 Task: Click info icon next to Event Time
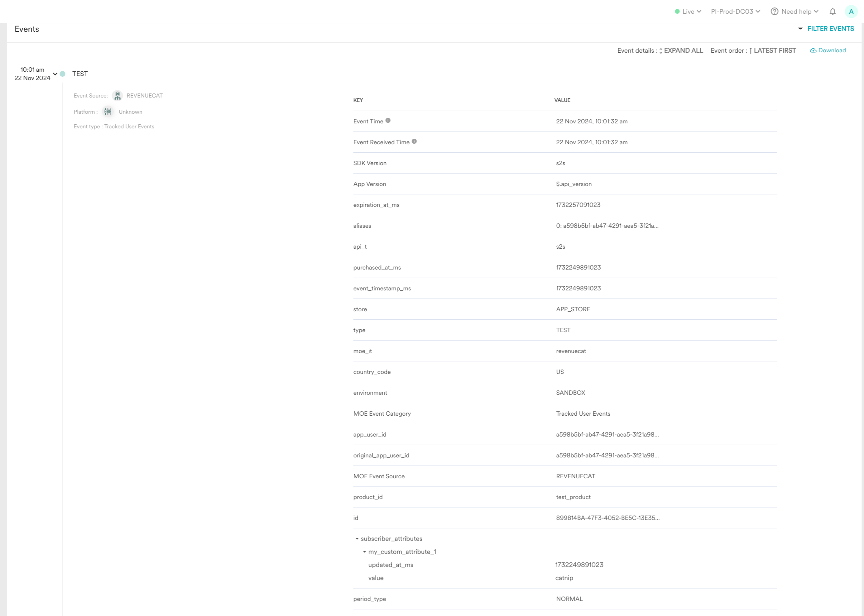coord(388,121)
